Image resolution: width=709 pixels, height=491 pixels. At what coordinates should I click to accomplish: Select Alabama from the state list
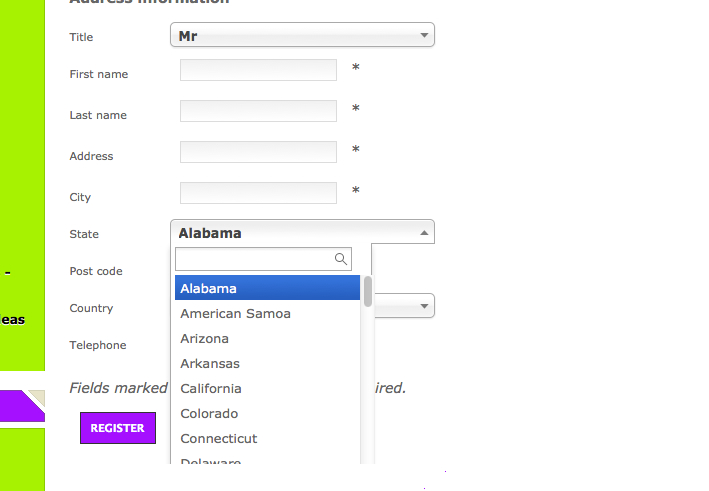pos(267,288)
